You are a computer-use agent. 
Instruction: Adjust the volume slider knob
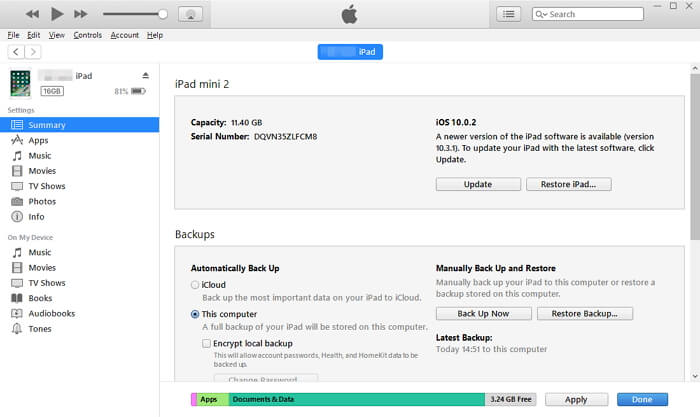tap(162, 14)
